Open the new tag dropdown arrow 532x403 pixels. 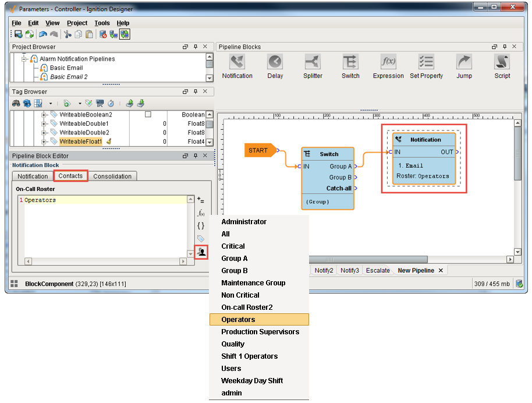pyautogui.click(x=80, y=104)
